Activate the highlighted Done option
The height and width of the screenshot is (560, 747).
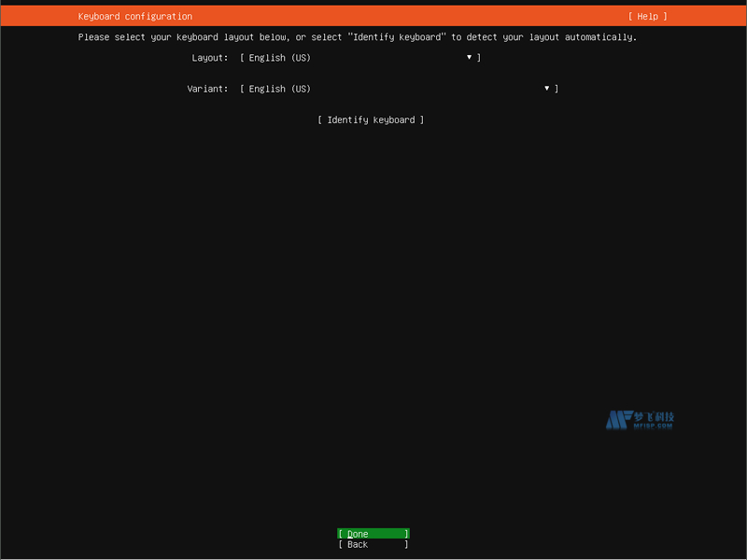(x=373, y=533)
